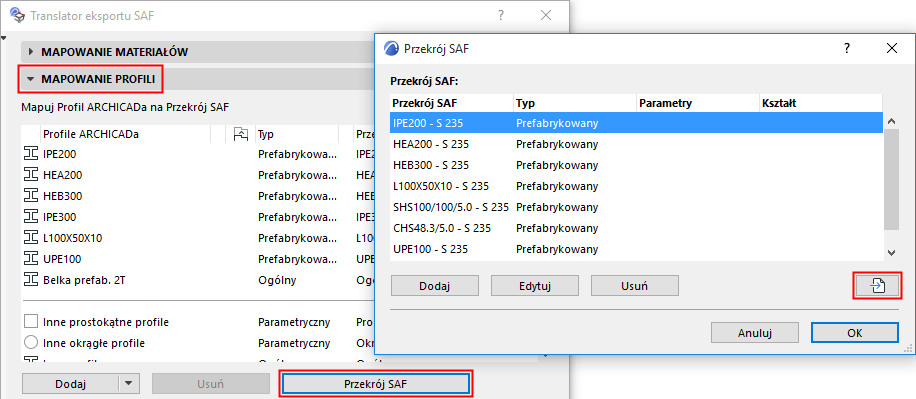Click the Edytuj button
The image size is (916, 399).
535,286
